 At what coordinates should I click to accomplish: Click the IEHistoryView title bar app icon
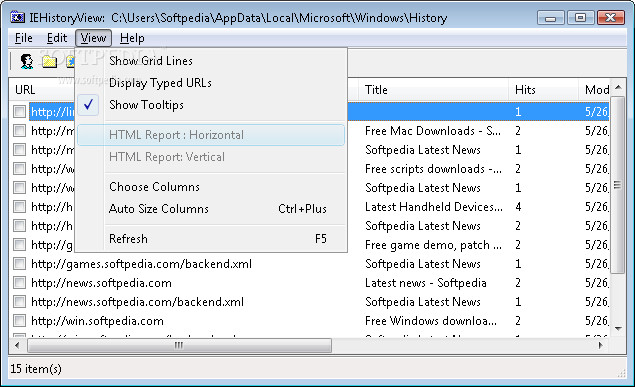[18, 17]
